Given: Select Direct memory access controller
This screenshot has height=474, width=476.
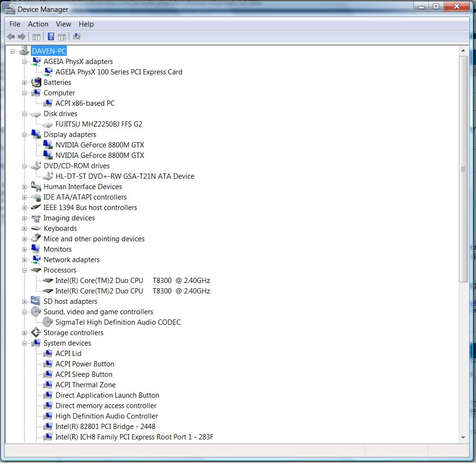Looking at the screenshot, I should tap(106, 406).
